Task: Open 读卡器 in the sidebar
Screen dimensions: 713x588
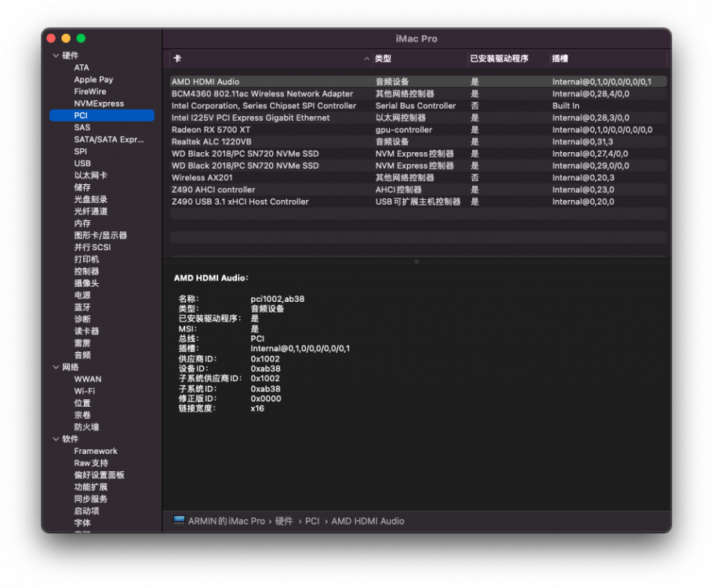Action: [86, 331]
